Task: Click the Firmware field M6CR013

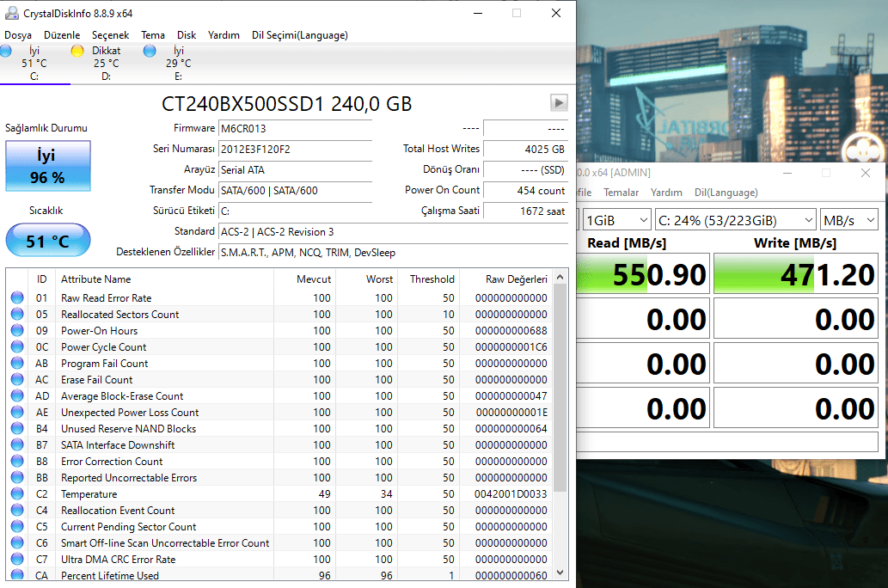Action: 295,129
